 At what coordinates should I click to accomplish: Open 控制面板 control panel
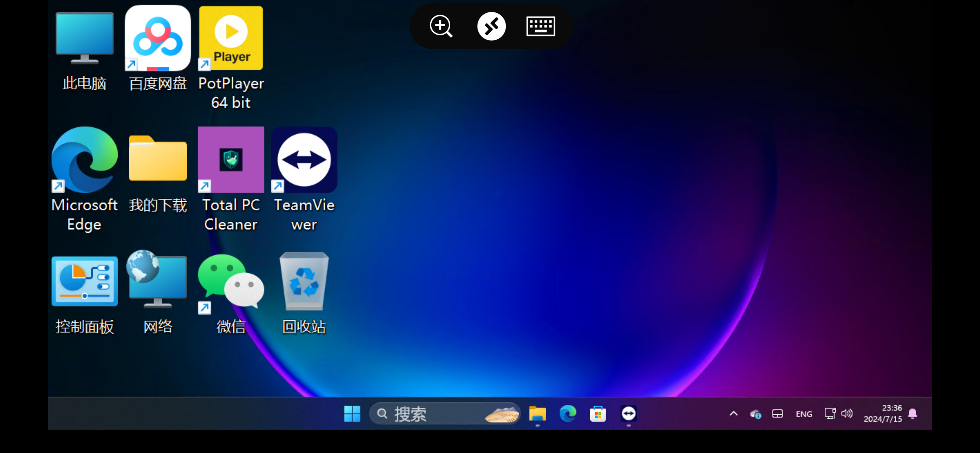click(x=85, y=282)
